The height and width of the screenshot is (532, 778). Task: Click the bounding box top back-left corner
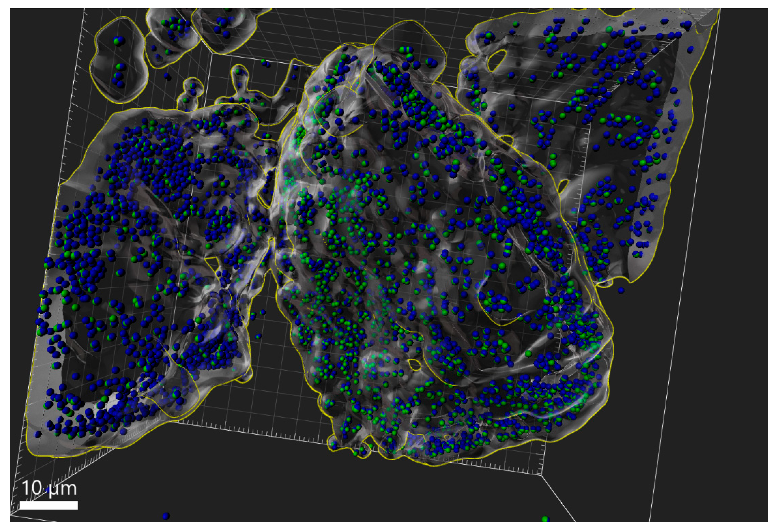click(212, 53)
